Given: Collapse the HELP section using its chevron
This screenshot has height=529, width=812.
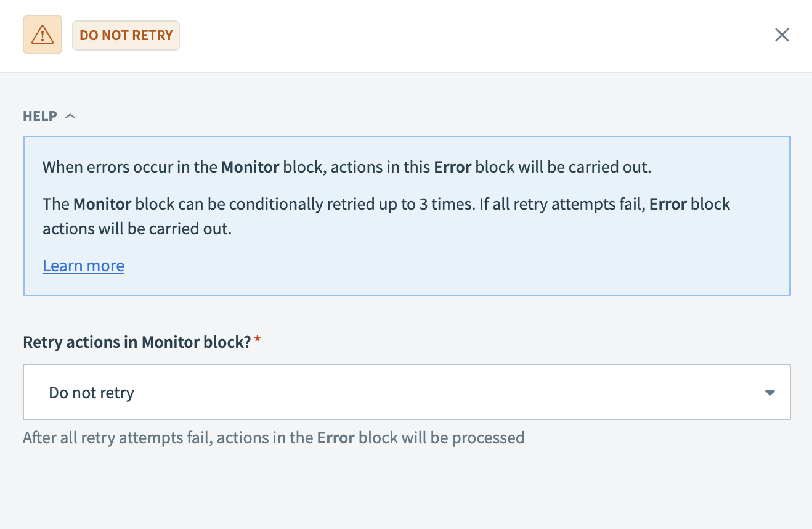Looking at the screenshot, I should [70, 116].
